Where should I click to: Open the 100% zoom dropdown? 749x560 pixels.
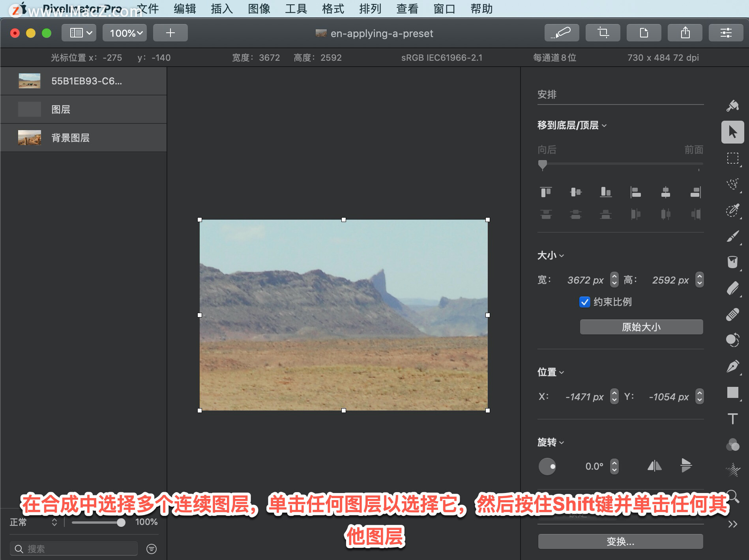pyautogui.click(x=125, y=33)
